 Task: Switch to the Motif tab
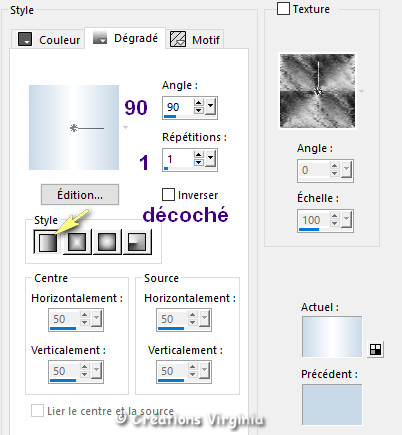pos(195,40)
